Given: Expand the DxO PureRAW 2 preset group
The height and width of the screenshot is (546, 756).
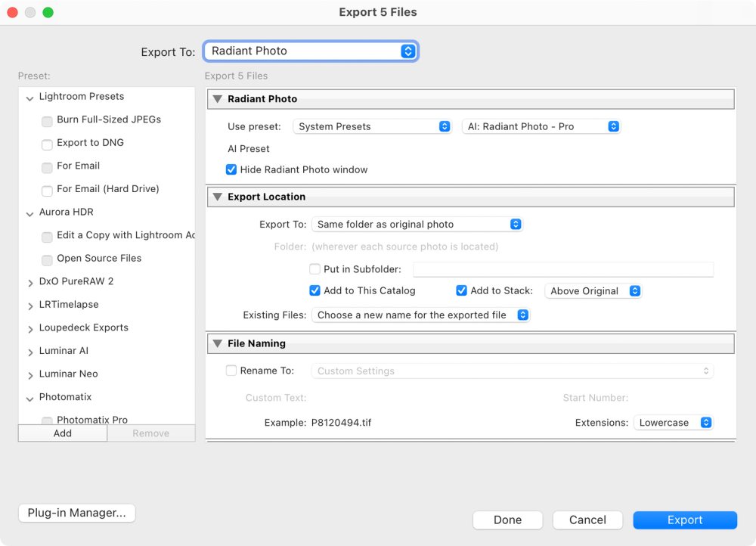Looking at the screenshot, I should (x=30, y=282).
